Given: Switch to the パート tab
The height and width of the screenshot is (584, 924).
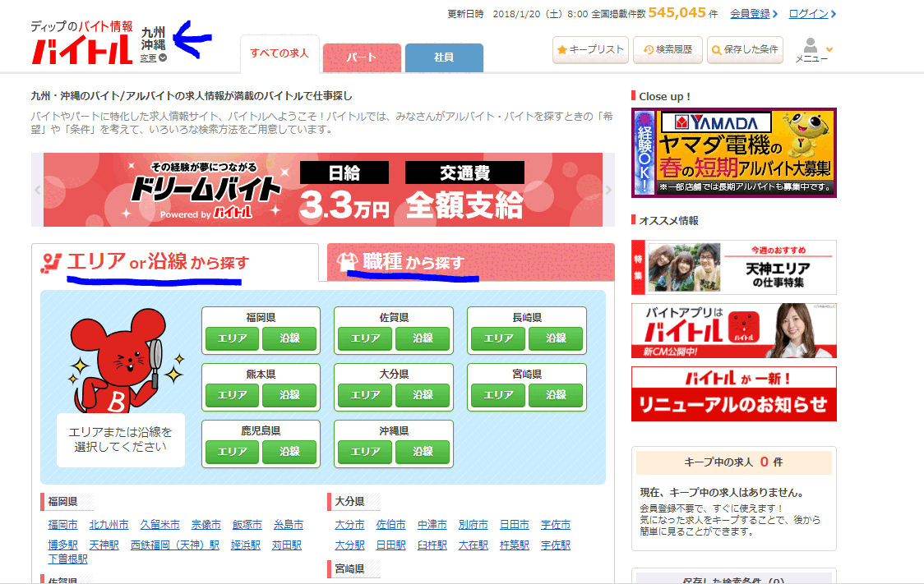Looking at the screenshot, I should pyautogui.click(x=362, y=57).
